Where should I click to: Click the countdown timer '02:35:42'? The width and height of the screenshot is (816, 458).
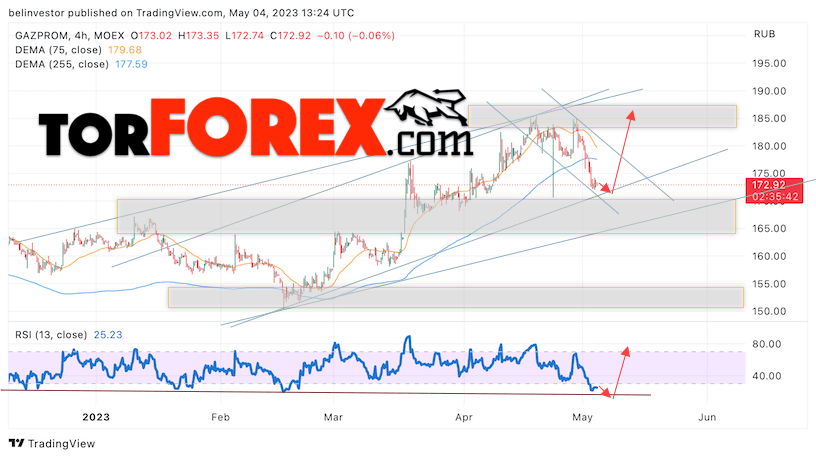click(774, 197)
